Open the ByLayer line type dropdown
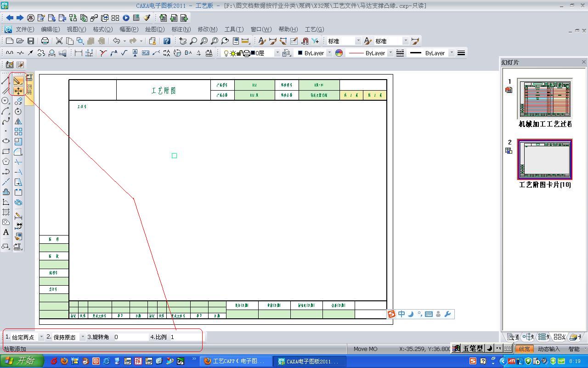 [390, 53]
